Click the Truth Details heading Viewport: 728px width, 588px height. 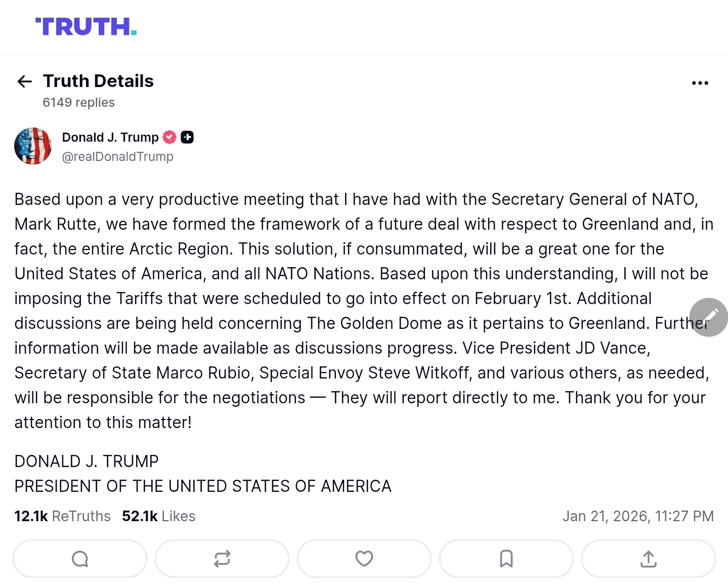pyautogui.click(x=98, y=81)
